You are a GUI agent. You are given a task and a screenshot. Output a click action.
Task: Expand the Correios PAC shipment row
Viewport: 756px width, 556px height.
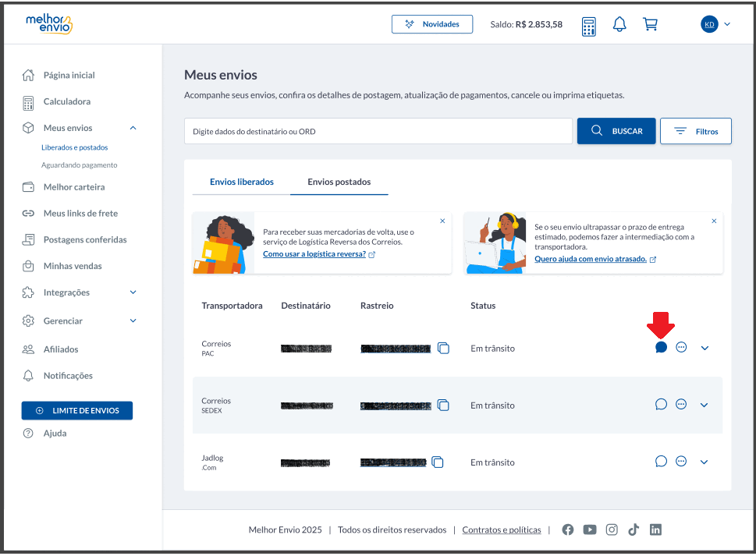click(x=705, y=348)
